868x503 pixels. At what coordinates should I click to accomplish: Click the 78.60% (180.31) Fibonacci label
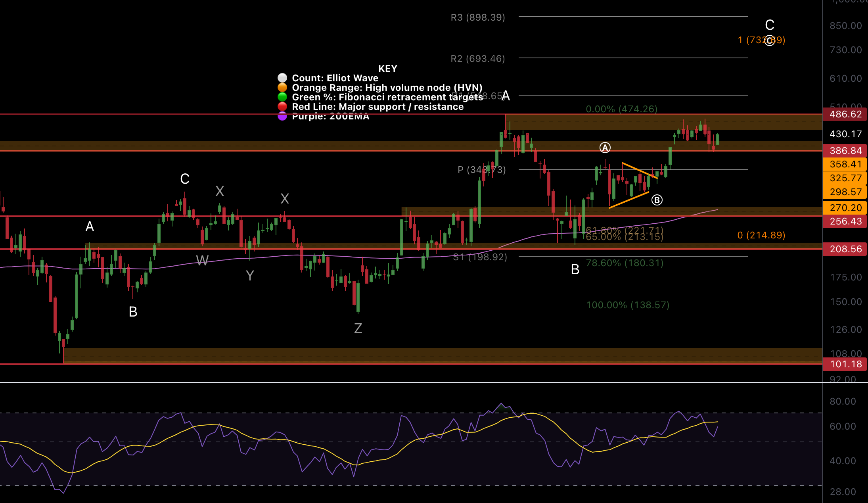pyautogui.click(x=624, y=263)
